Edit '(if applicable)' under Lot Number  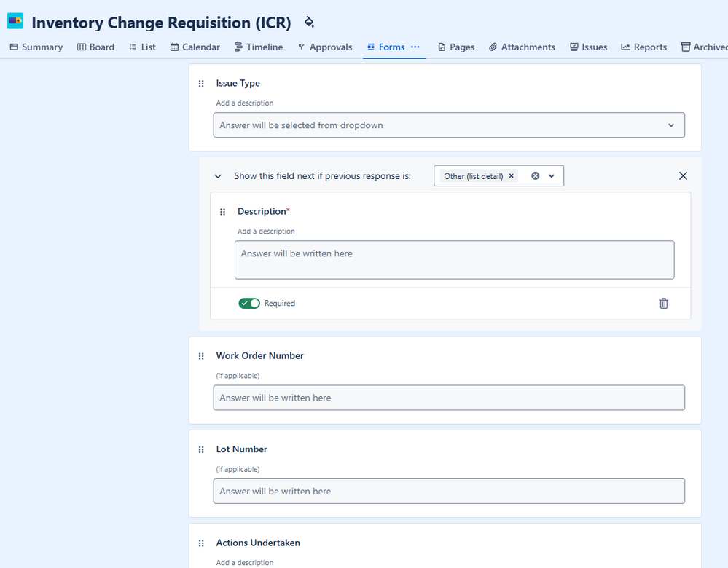(x=238, y=469)
